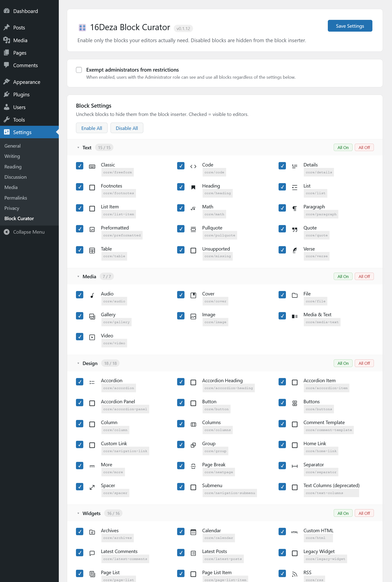
Task: Collapse the Widgets category section
Action: point(78,513)
